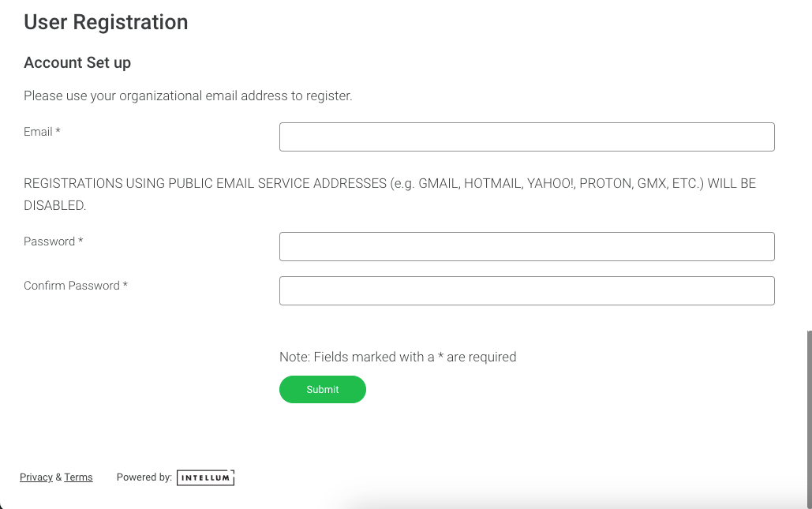The width and height of the screenshot is (812, 509).
Task: Submit the registration form
Action: click(322, 389)
